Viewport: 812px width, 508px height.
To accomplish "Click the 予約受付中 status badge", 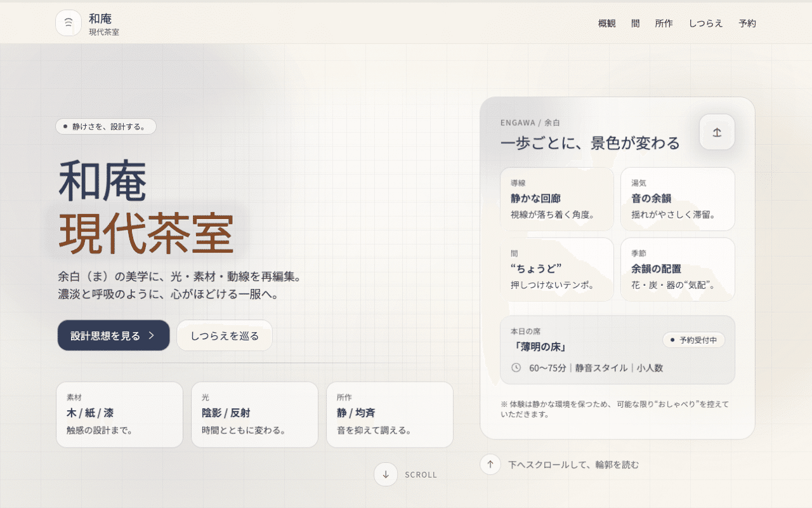I will pos(693,340).
